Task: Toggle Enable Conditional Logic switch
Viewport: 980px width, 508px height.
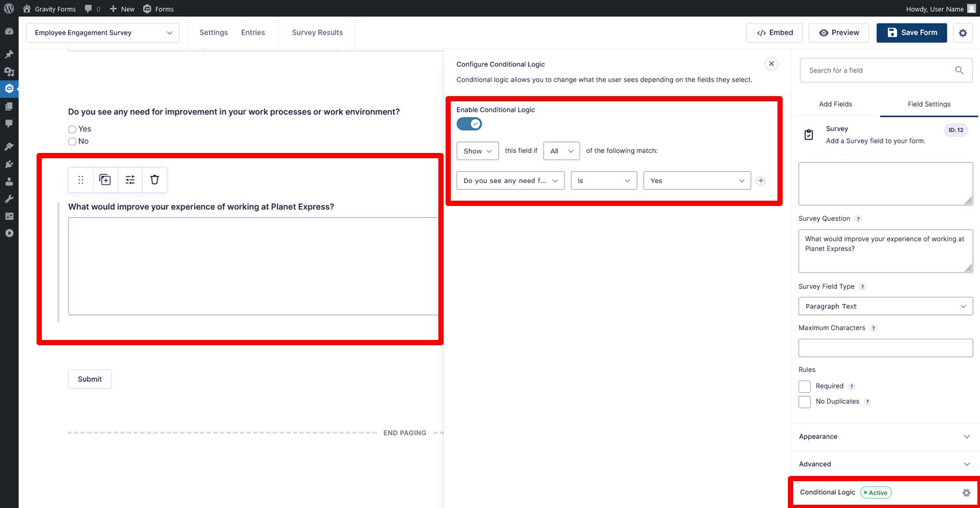Action: tap(469, 124)
